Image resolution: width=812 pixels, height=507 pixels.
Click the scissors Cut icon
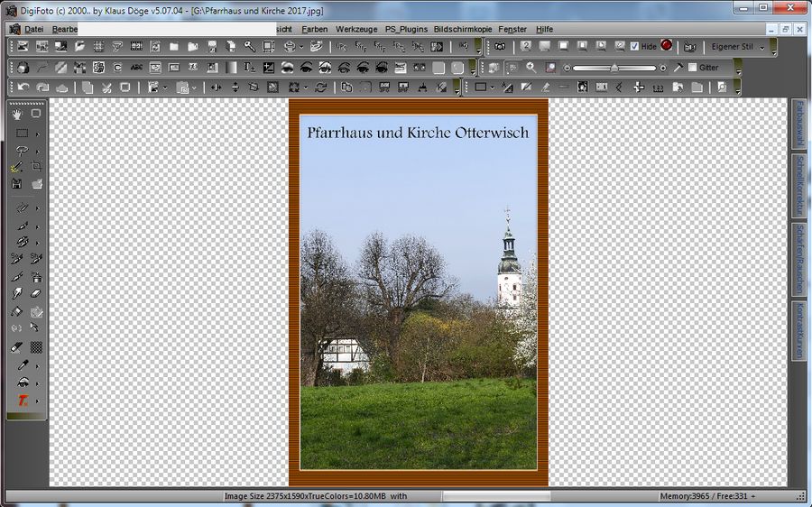(x=106, y=88)
